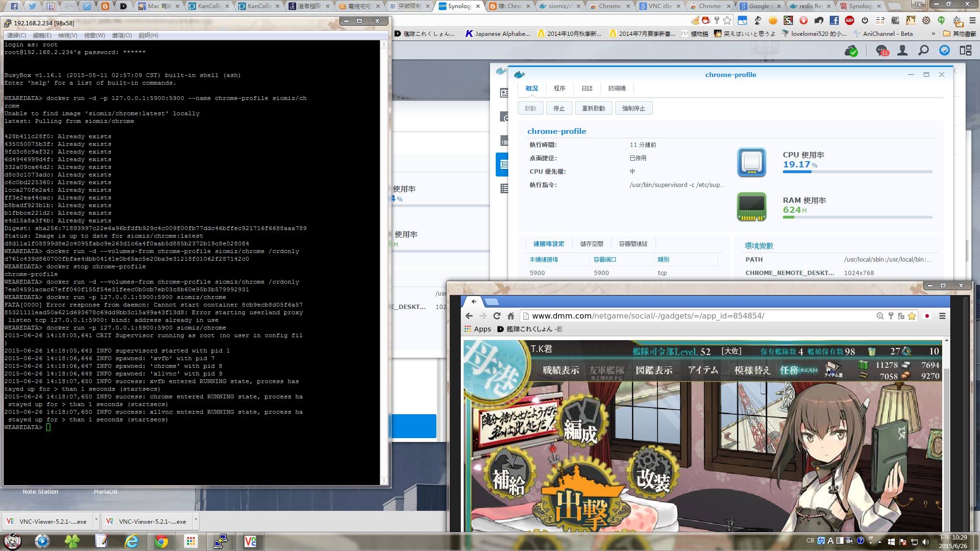Open the 檢視(V) menu in PuTTY
Image resolution: width=980 pixels, height=551 pixels.
point(68,35)
